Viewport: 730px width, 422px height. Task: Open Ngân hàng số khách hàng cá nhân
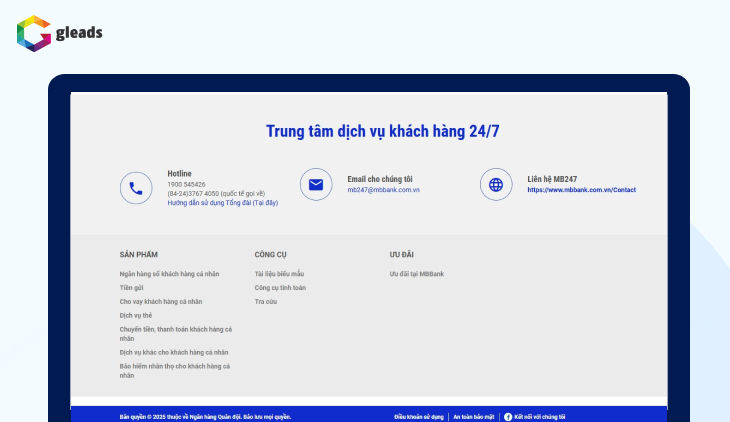tap(169, 273)
